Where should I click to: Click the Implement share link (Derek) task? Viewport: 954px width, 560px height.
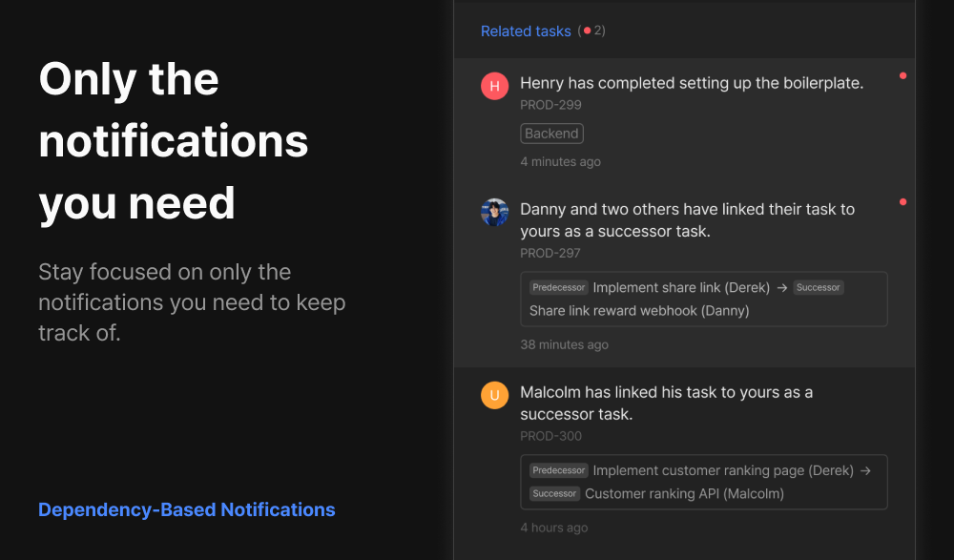point(681,287)
